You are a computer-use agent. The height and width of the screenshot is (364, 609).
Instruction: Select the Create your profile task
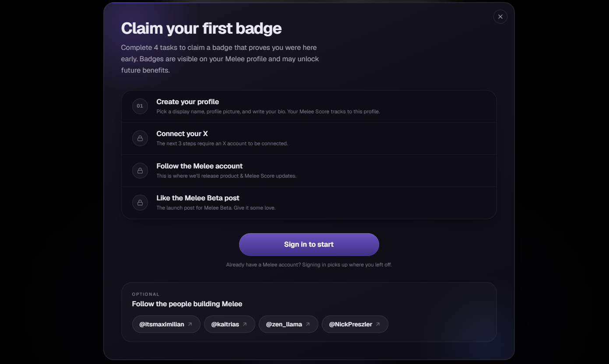309,106
